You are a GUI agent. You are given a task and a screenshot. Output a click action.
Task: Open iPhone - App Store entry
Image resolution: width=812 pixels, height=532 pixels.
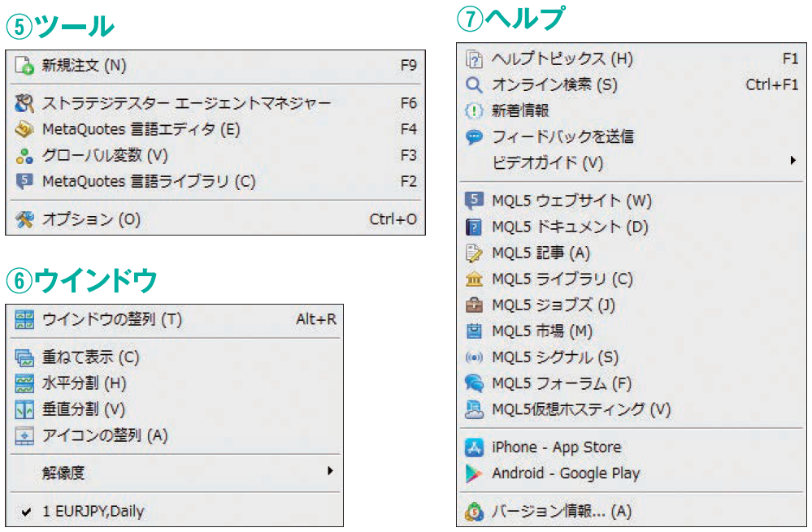pyautogui.click(x=632, y=448)
